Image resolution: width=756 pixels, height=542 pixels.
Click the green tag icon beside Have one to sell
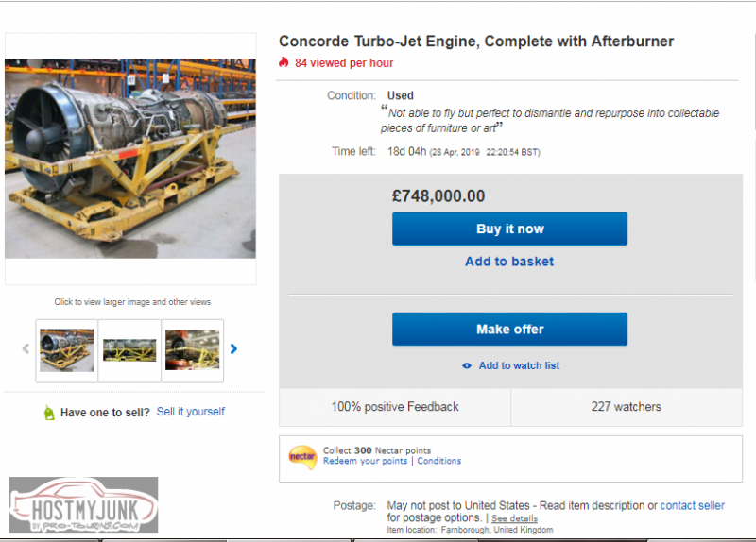point(49,413)
